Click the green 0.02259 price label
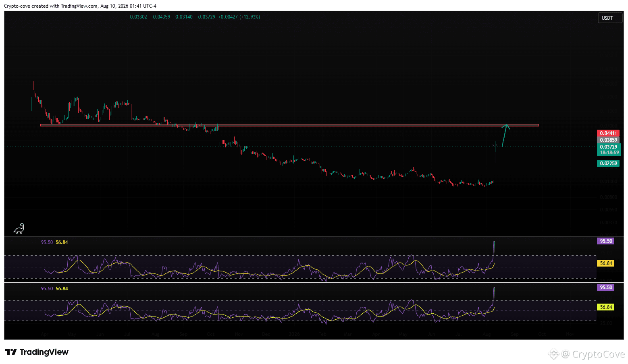This screenshot has height=364, width=628. (x=608, y=163)
